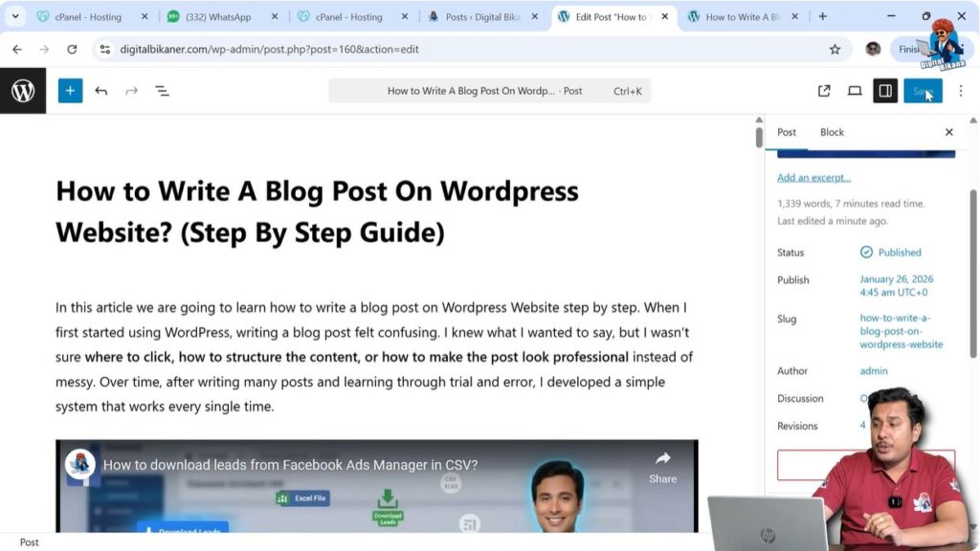Click the undo arrow in editor toolbar

(101, 91)
